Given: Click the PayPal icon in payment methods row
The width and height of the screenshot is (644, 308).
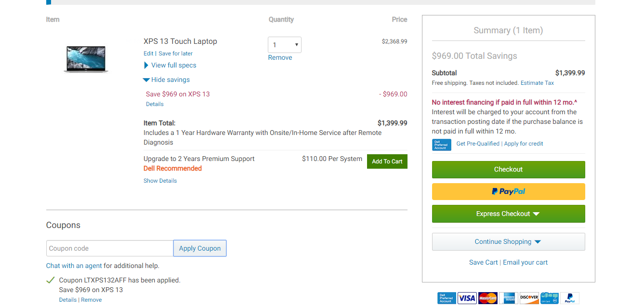Looking at the screenshot, I should pos(570,298).
